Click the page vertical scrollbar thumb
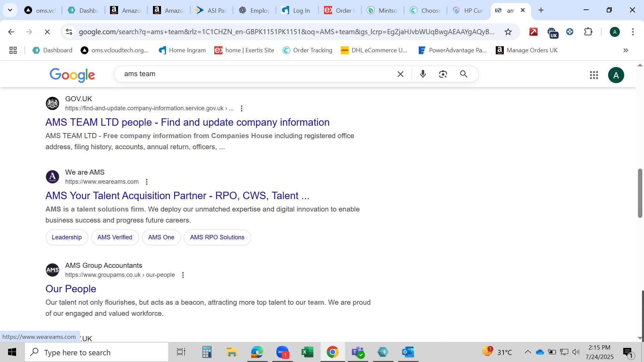Viewport: 644px width, 362px height. [640, 193]
